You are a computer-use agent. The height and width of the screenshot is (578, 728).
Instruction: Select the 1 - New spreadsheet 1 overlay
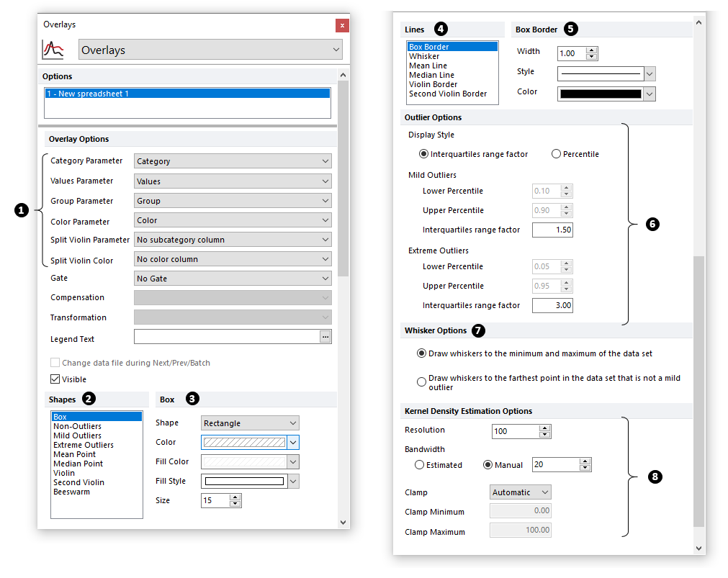tap(187, 94)
